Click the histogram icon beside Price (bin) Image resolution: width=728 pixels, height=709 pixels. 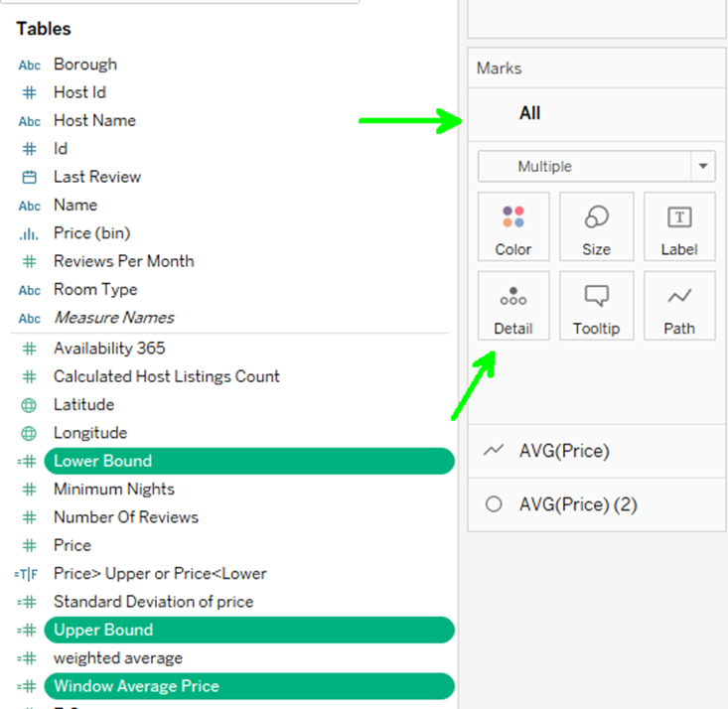[x=30, y=233]
